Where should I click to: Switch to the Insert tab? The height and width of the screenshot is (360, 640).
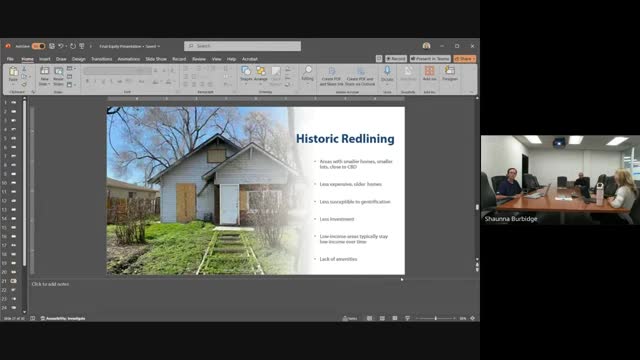click(44, 59)
